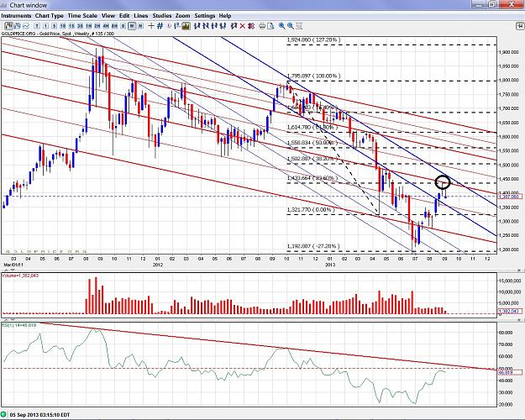The height and width of the screenshot is (420, 525).
Task: Enable the crosshair cursor tool
Action: (151, 26)
